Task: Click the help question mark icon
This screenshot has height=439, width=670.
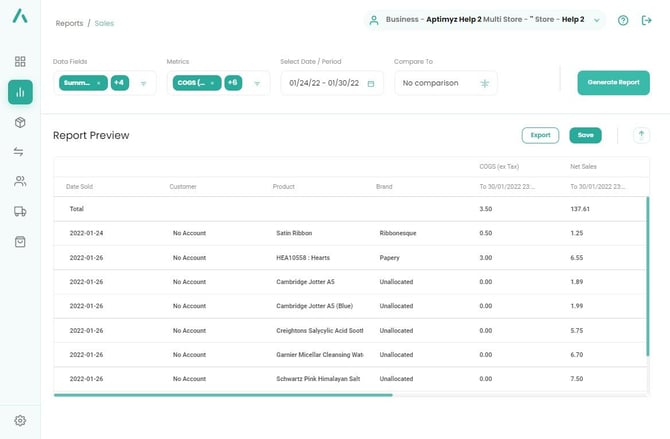Action: [624, 20]
